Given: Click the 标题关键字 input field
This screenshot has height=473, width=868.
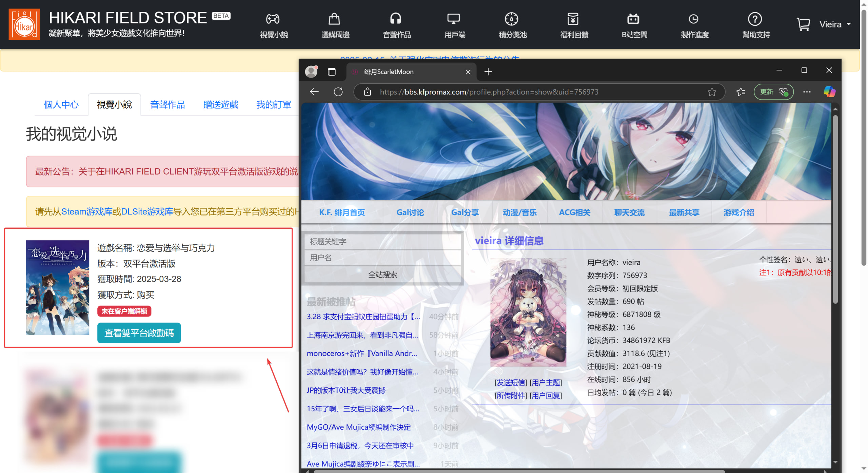Looking at the screenshot, I should [x=382, y=242].
